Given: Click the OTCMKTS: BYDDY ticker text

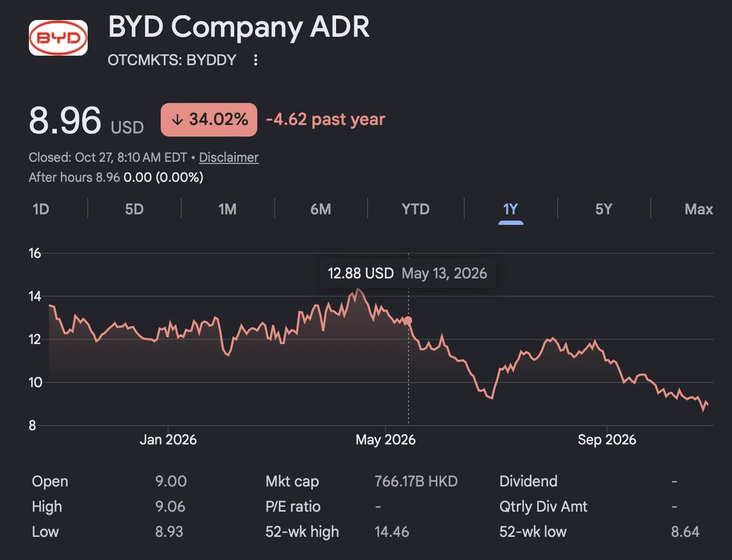Looking at the screenshot, I should point(172,60).
